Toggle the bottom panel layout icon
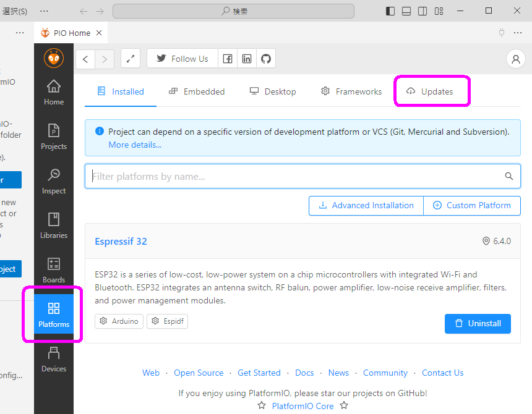 tap(406, 11)
